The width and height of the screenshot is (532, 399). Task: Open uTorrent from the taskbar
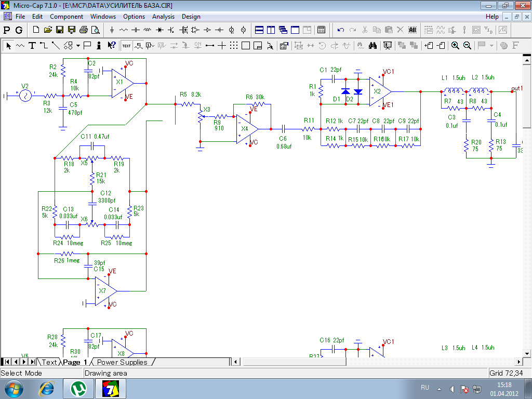tap(79, 388)
